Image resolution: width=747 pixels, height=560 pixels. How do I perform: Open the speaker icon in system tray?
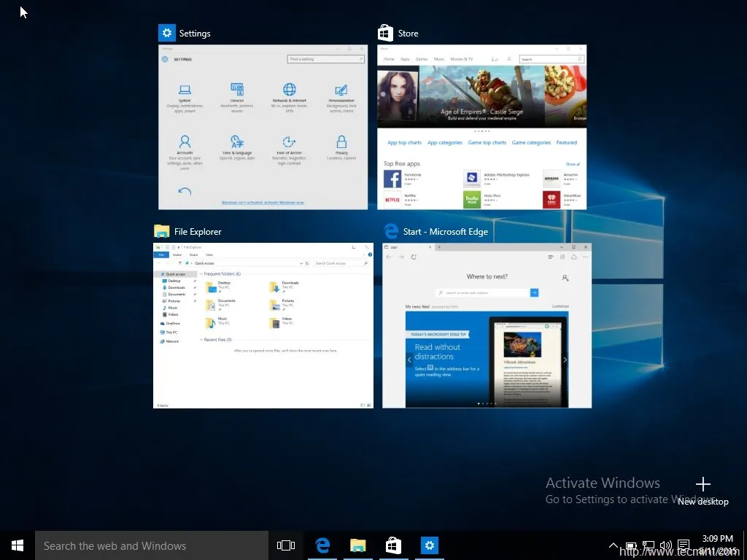666,545
